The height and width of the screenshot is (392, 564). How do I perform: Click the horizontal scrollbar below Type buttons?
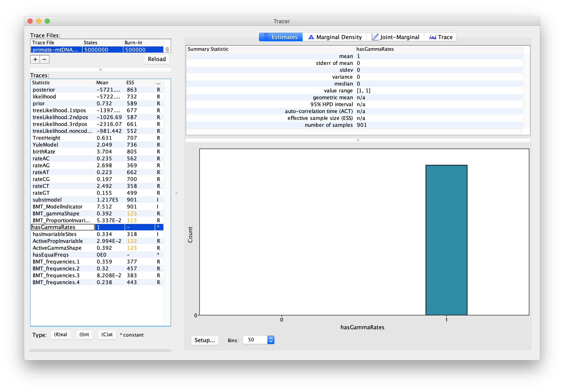100,351
